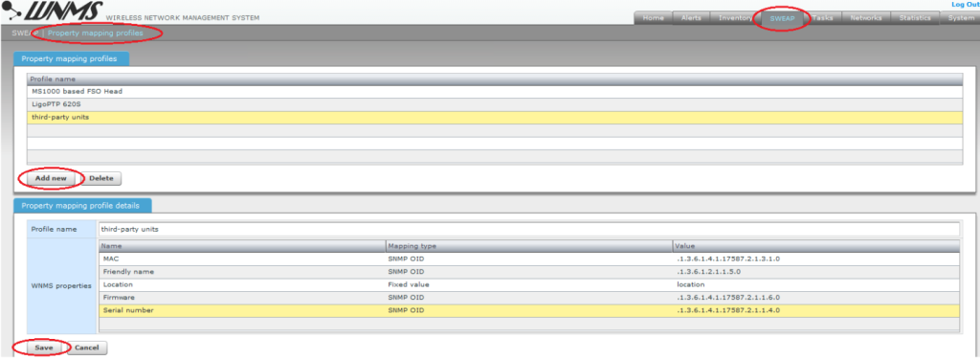Click the Add new button
Screen dimensions: 980x360
click(x=51, y=178)
